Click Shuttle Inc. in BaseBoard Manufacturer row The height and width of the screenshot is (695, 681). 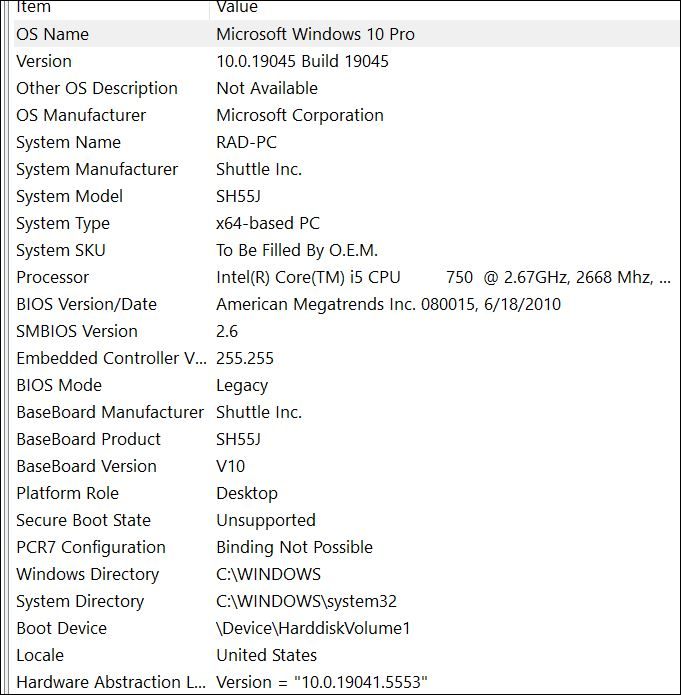tap(259, 413)
